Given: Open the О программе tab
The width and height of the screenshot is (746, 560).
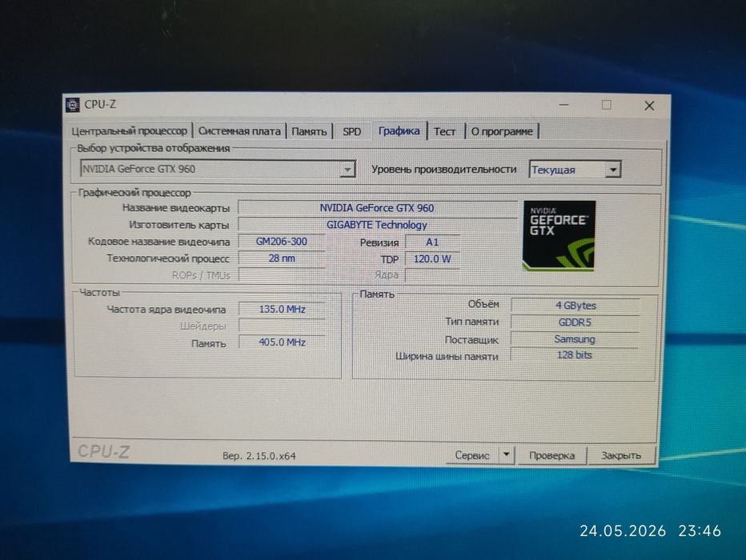Looking at the screenshot, I should (x=502, y=132).
